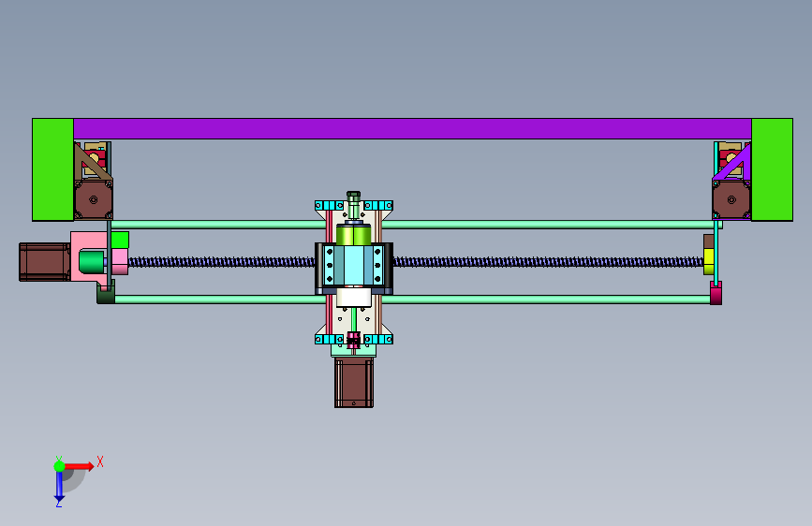Select the yellow bearing block at lead screw end
The image size is (812, 526).
709,261
